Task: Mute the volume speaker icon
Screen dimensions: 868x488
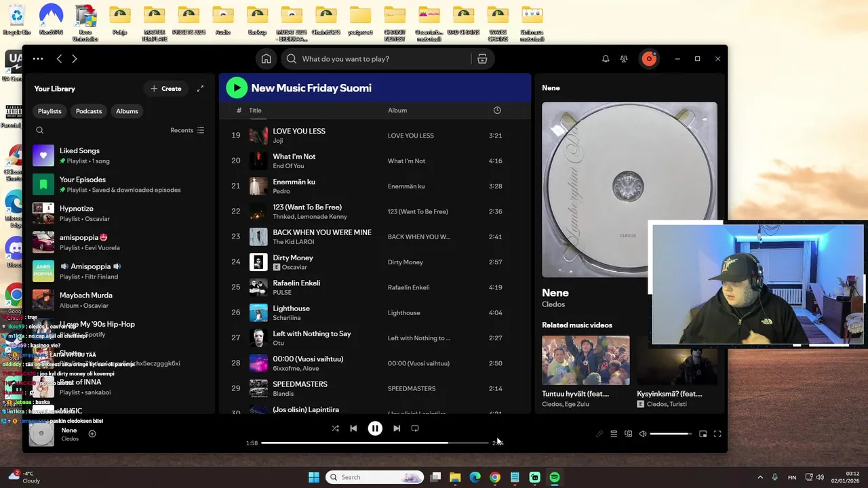Action: point(643,434)
